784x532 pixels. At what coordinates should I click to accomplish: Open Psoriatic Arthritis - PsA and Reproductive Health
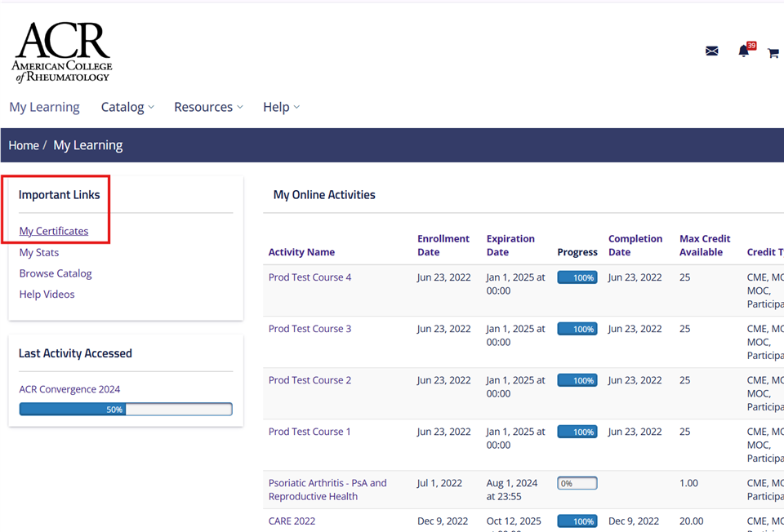[327, 490]
